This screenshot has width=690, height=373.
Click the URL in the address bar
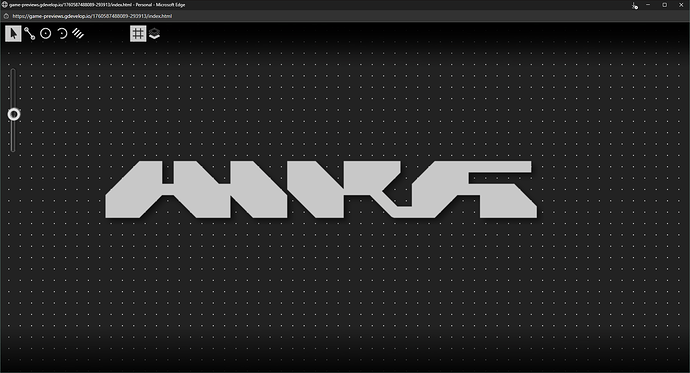click(x=92, y=16)
